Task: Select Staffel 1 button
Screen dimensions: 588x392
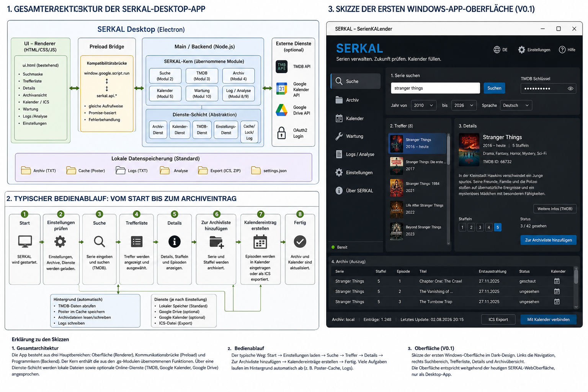Action: coord(462,227)
